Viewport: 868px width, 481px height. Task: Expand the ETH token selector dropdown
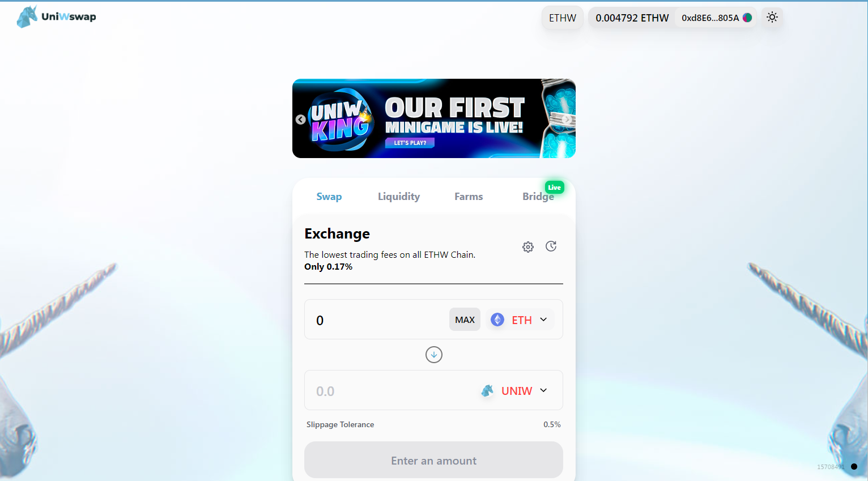(x=520, y=320)
